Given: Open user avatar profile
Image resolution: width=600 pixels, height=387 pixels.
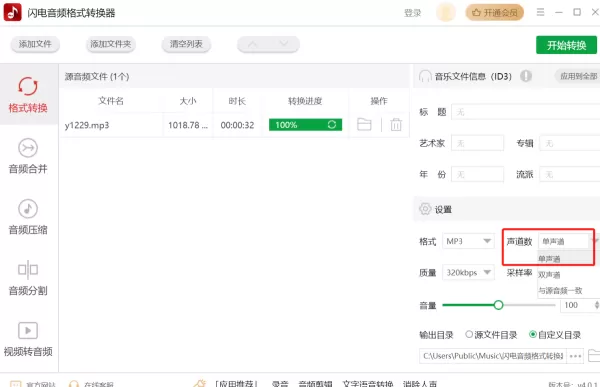Looking at the screenshot, I should pyautogui.click(x=446, y=12).
